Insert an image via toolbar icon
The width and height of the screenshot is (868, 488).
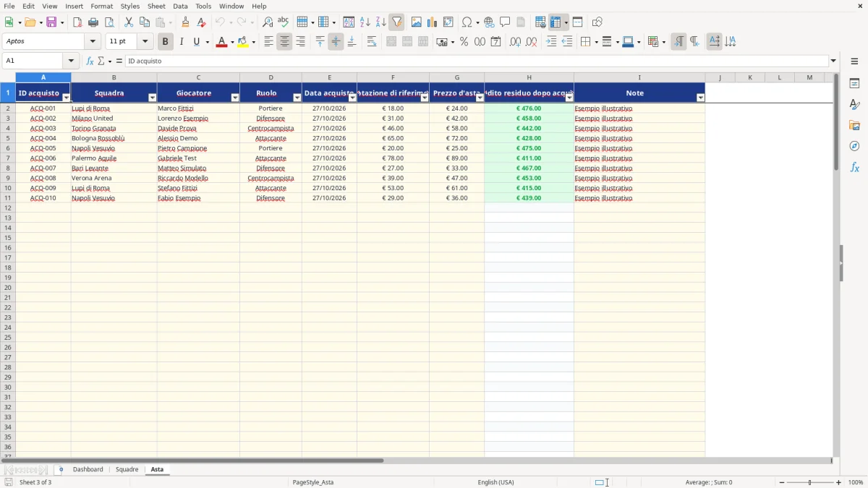[x=417, y=22]
